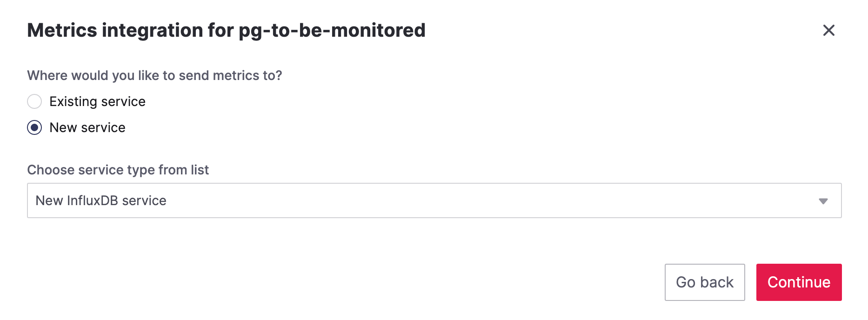Click the New InfluxDB service text
Image resolution: width=868 pixels, height=320 pixels.
[x=101, y=200]
